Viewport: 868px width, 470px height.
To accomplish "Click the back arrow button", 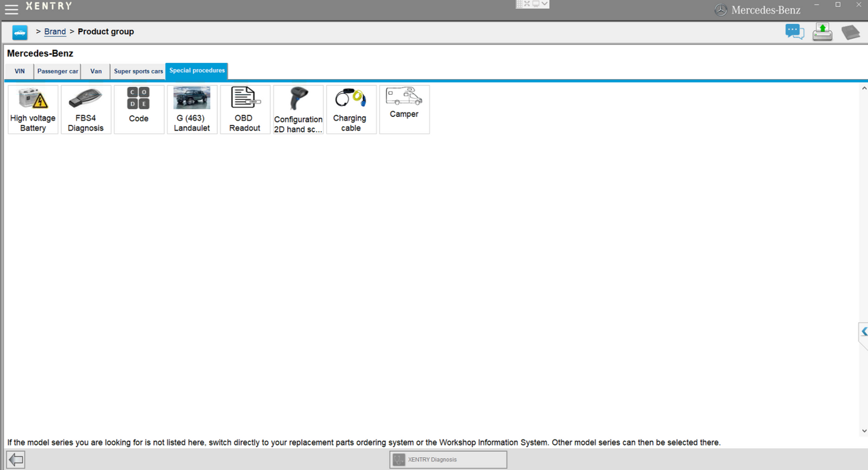I will [16, 460].
